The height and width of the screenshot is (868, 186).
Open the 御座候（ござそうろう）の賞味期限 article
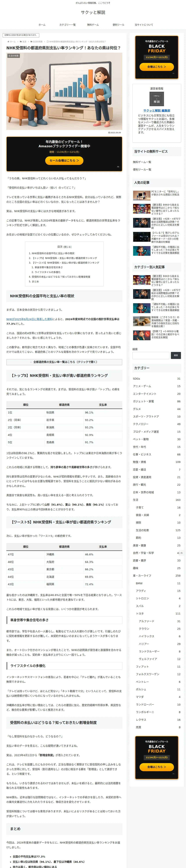tap(157, 321)
